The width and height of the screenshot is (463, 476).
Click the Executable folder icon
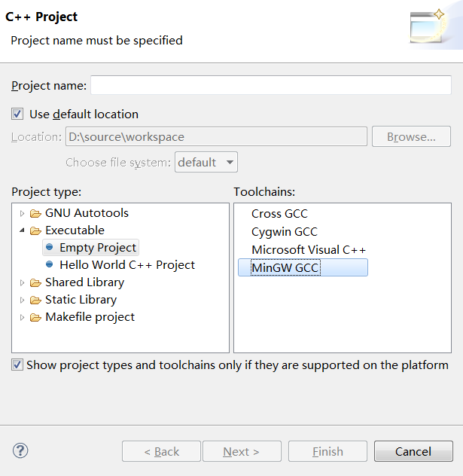click(x=35, y=230)
